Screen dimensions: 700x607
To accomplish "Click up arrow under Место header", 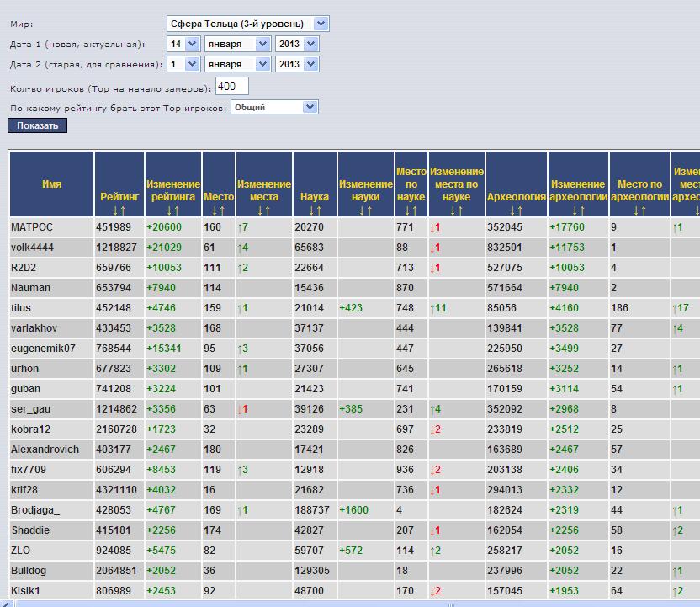I will (223, 210).
